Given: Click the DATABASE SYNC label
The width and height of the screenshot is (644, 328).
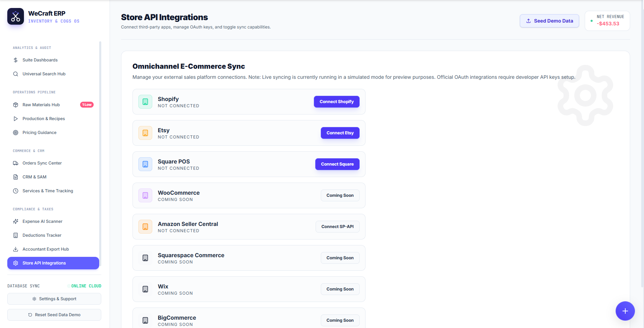Looking at the screenshot, I should [24, 286].
